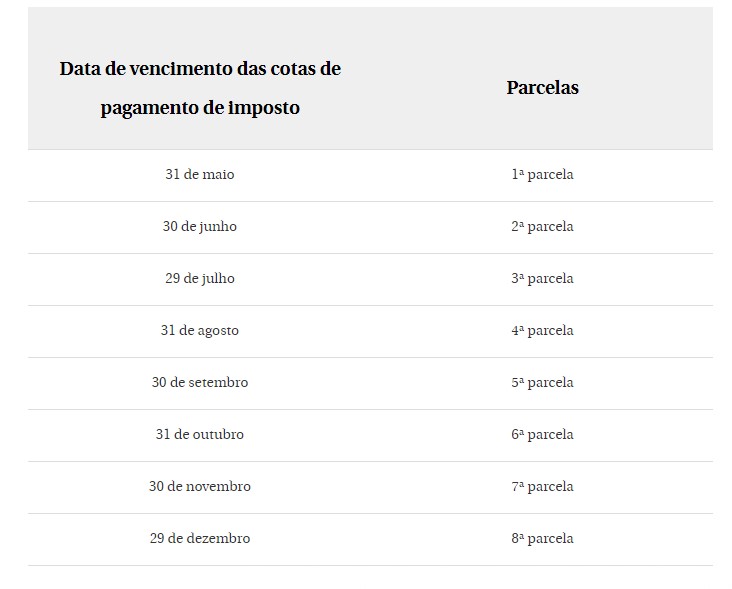The image size is (732, 589).
Task: Click 'pagamento de imposto' header text line
Action: pyautogui.click(x=200, y=108)
